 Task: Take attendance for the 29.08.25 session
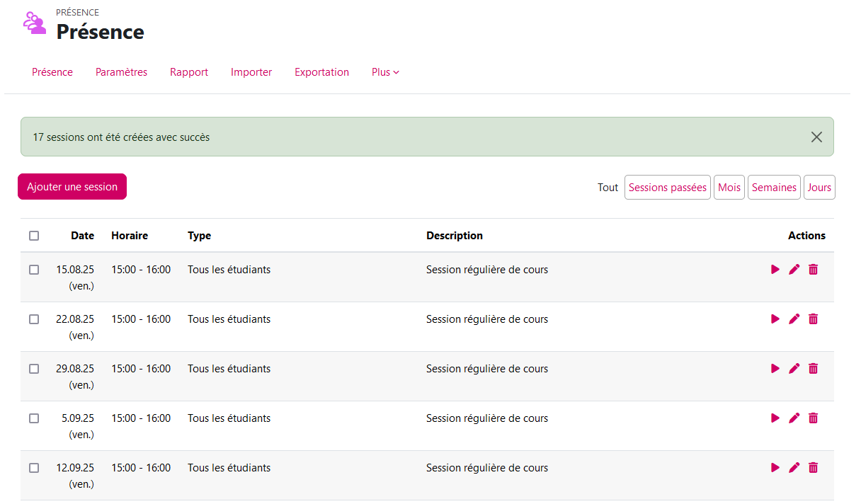coord(775,369)
